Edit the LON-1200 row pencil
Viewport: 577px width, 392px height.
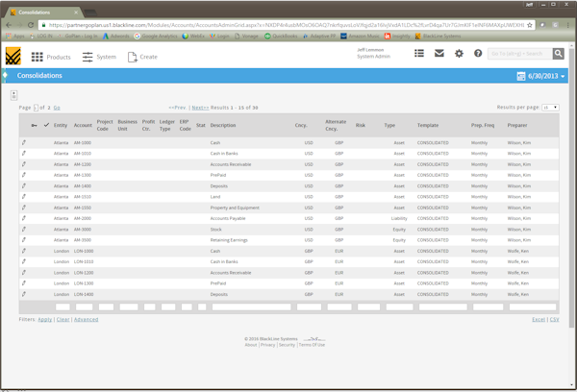[x=24, y=273]
